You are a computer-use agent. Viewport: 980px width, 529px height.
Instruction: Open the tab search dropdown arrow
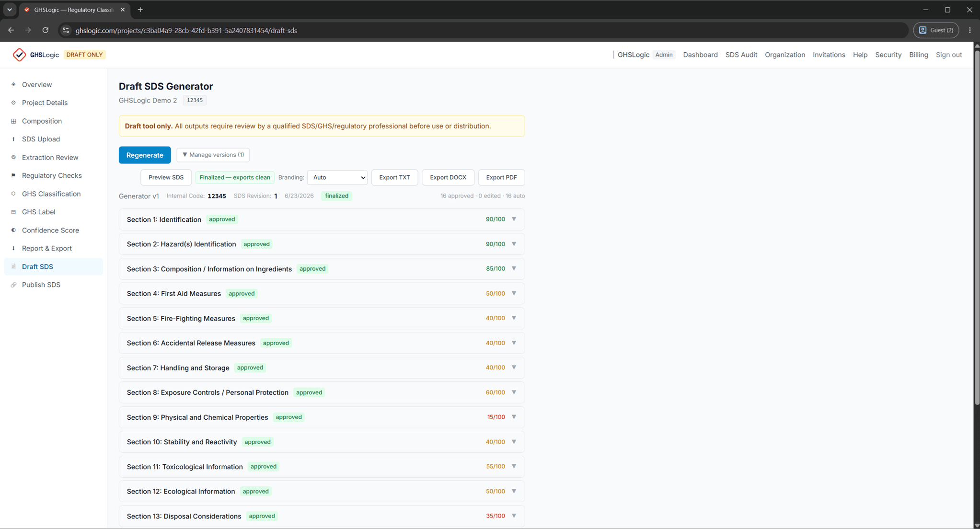(10, 10)
